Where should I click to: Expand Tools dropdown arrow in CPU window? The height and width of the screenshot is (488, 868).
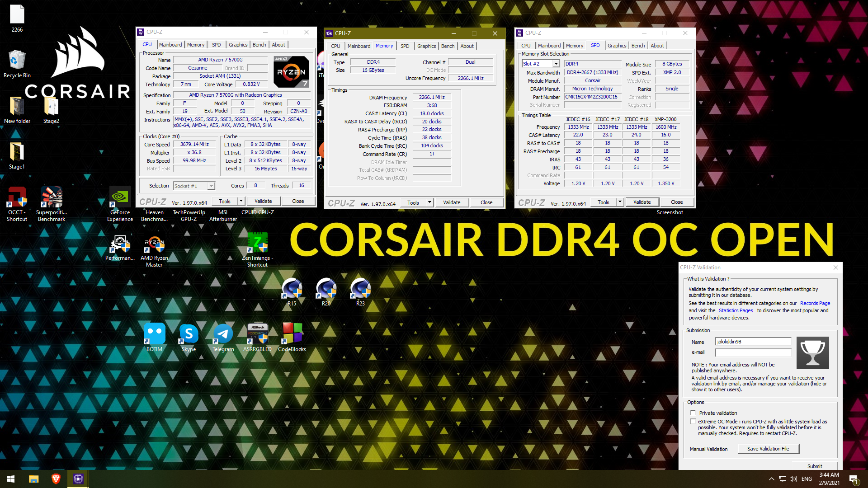click(x=241, y=201)
